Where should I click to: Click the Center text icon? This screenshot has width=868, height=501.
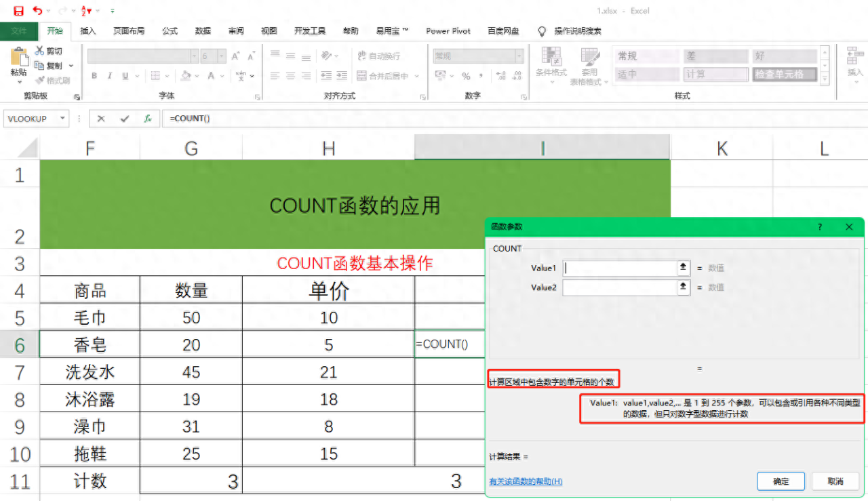[x=290, y=76]
